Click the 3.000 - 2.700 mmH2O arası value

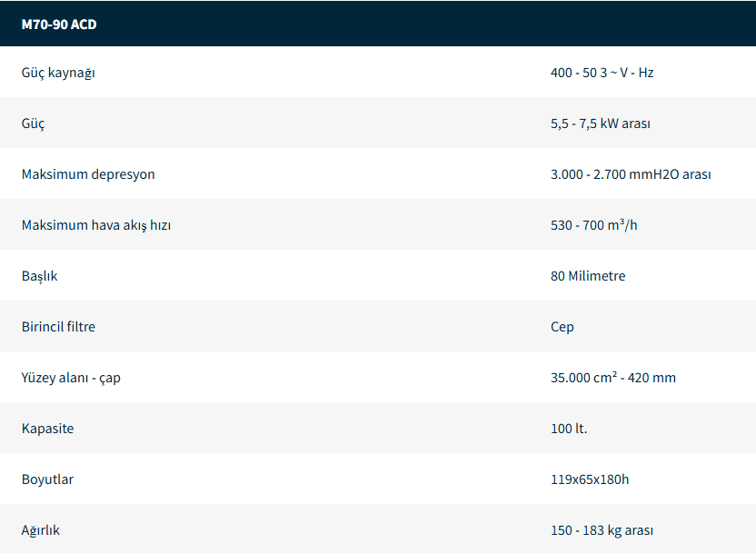pos(630,174)
